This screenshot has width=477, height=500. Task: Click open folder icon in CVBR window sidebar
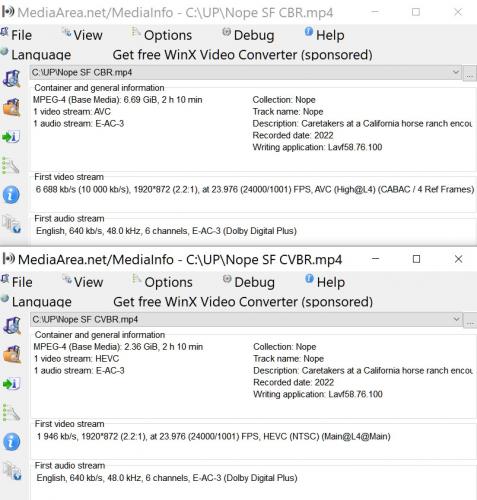[12, 354]
